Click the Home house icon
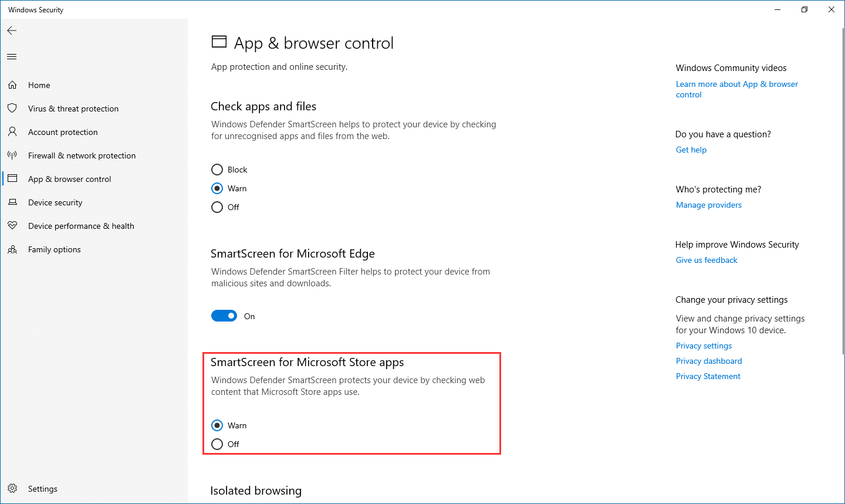 click(12, 85)
